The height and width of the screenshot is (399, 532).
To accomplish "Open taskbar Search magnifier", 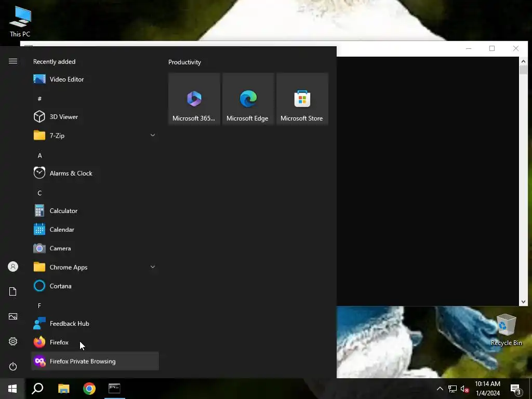I will [37, 389].
